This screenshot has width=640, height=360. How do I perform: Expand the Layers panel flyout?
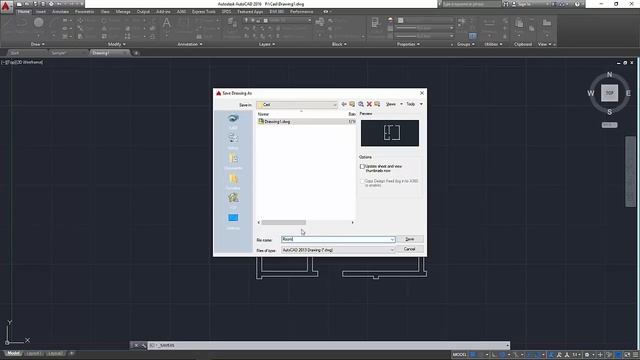pyautogui.click(x=267, y=44)
